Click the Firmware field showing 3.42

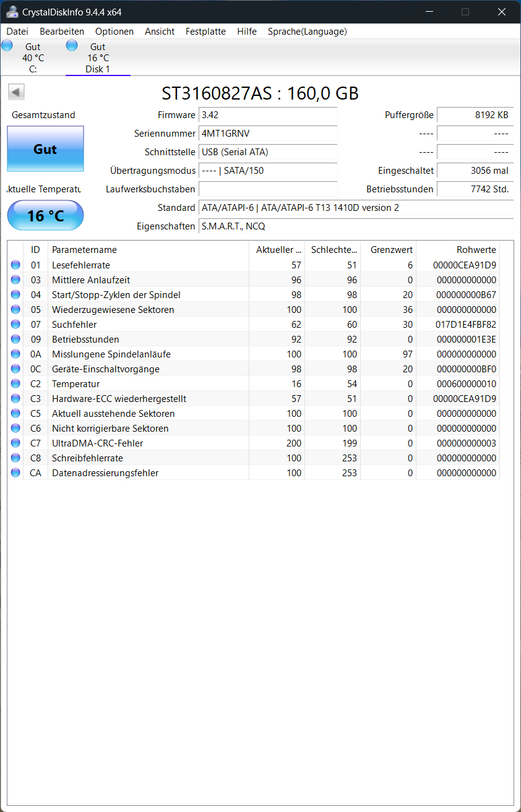click(x=268, y=115)
